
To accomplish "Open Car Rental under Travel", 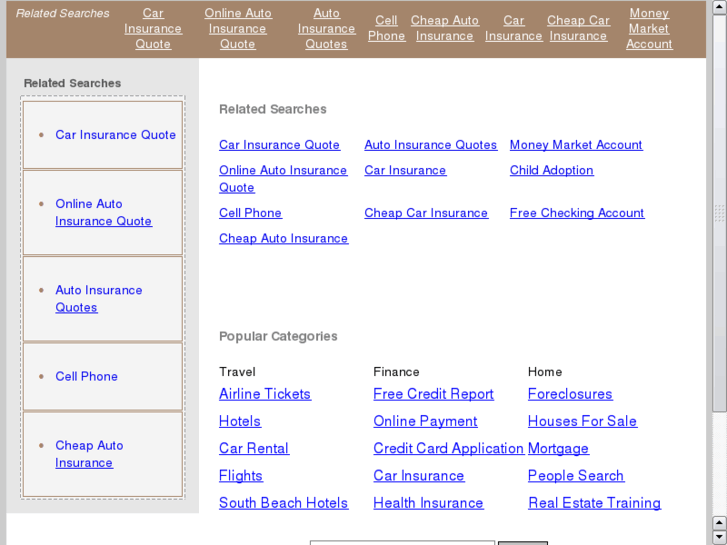I will (255, 449).
